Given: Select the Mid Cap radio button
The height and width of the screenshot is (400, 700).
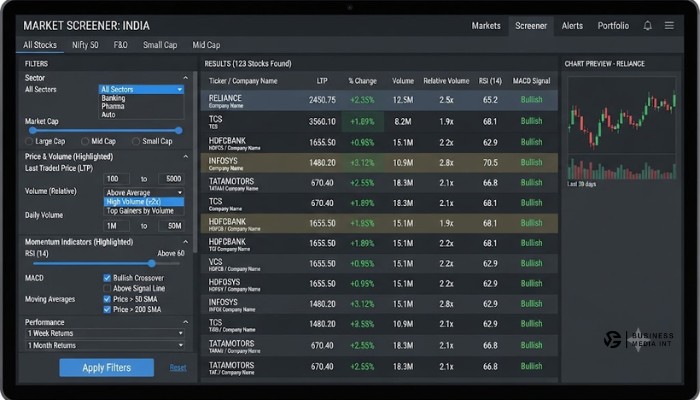Looking at the screenshot, I should coord(85,141).
